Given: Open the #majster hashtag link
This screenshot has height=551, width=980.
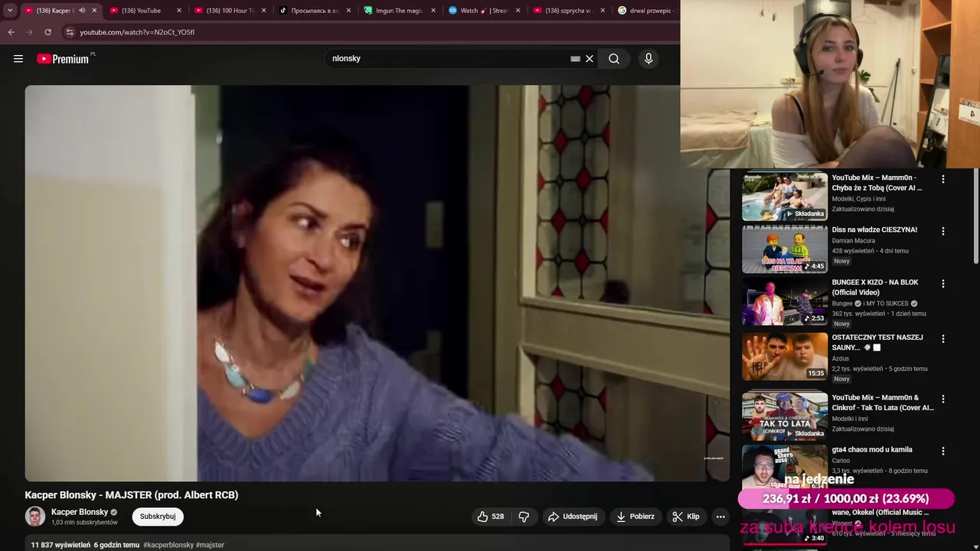Looking at the screenshot, I should tap(210, 545).
